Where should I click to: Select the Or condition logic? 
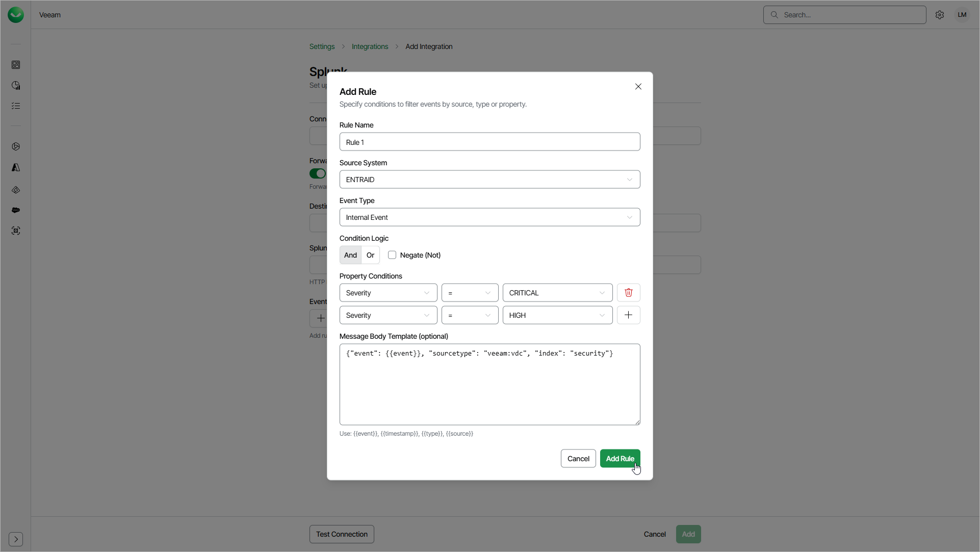click(x=371, y=255)
